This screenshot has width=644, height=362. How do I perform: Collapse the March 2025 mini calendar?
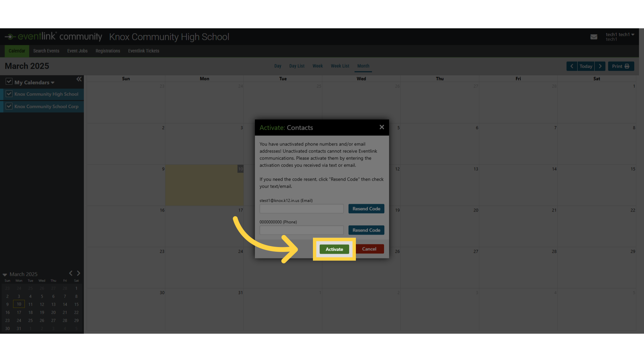pos(5,275)
